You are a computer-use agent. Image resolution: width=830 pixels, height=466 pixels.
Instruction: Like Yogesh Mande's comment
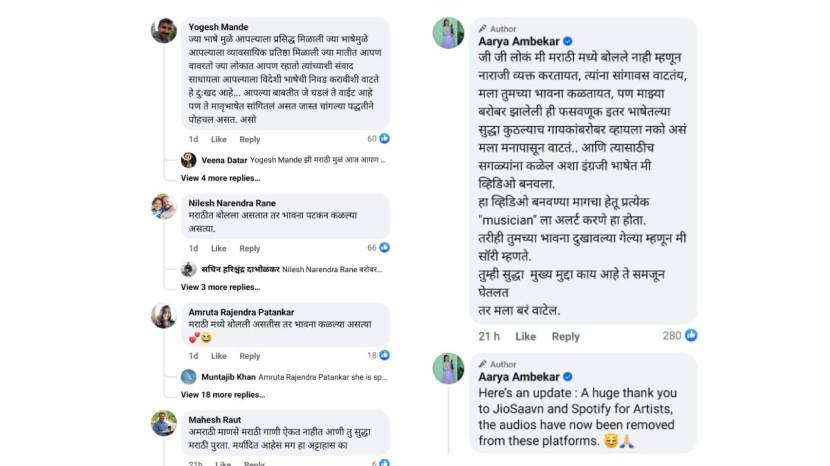tap(218, 139)
